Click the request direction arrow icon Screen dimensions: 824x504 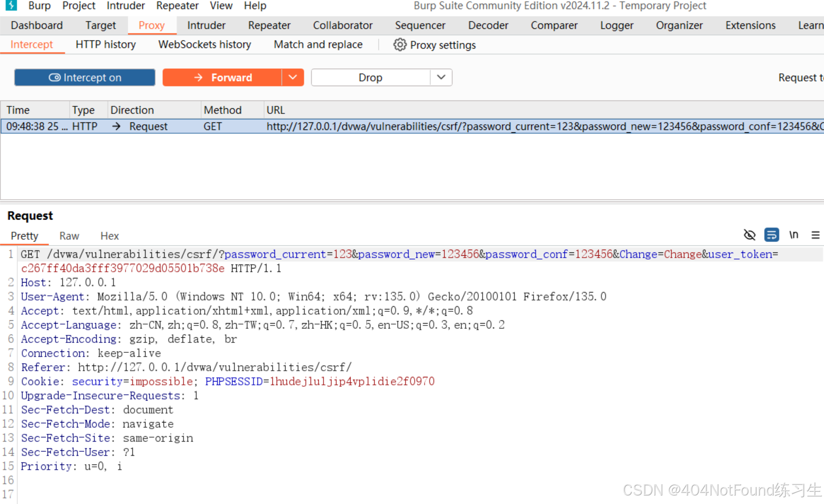[116, 126]
